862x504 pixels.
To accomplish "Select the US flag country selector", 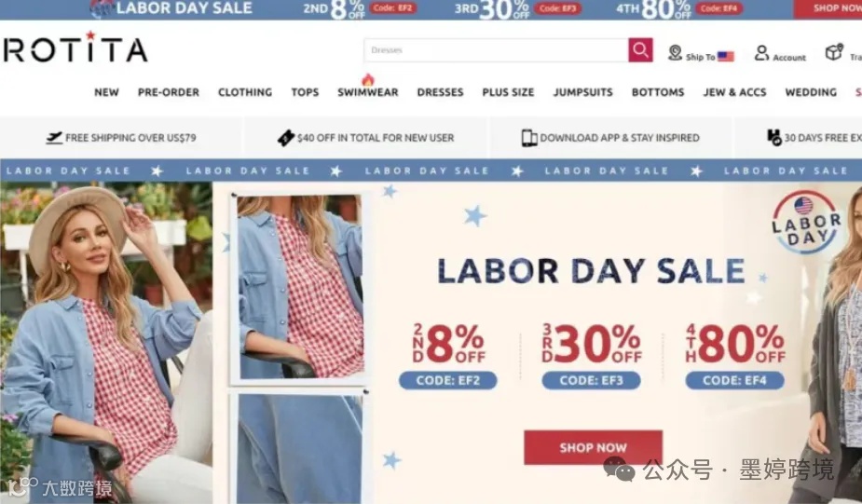I will [726, 56].
